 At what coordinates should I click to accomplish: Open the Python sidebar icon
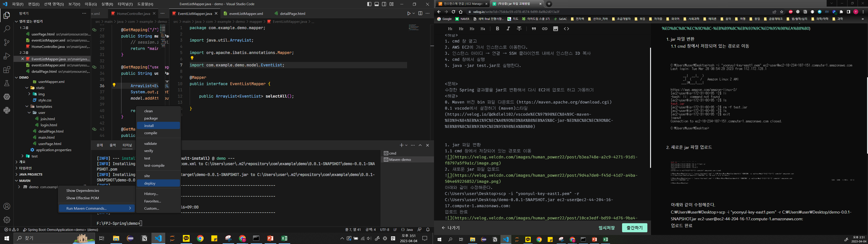pos(7,110)
